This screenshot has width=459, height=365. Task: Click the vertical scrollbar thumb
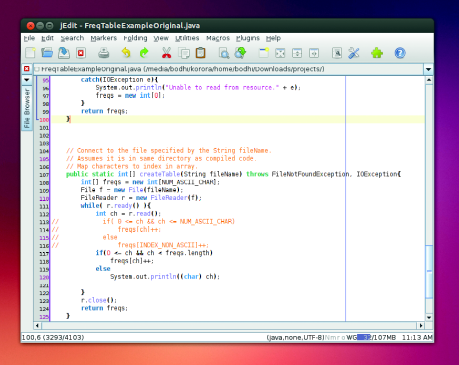tap(429, 271)
